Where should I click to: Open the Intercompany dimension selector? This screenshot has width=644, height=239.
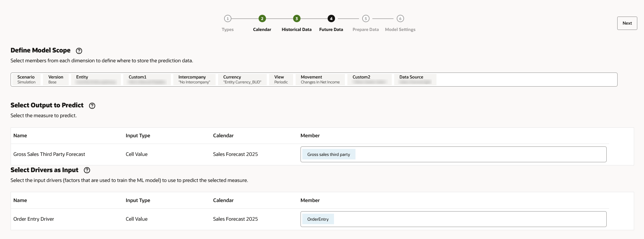coord(194,80)
